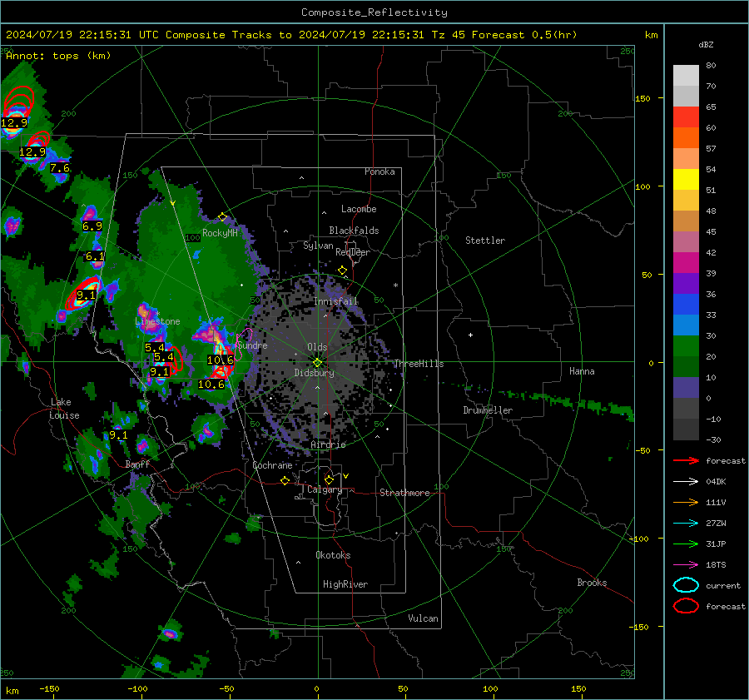The image size is (749, 700).
Task: Click the yellow diamond marker near RockyMH
Action: pyautogui.click(x=222, y=217)
